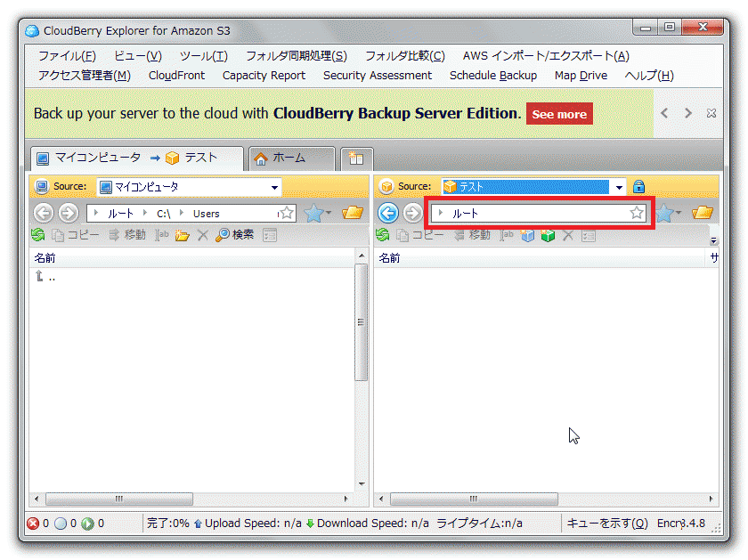This screenshot has height=560, width=748.
Task: Open a new tab with the tab icon
Action: [x=356, y=158]
